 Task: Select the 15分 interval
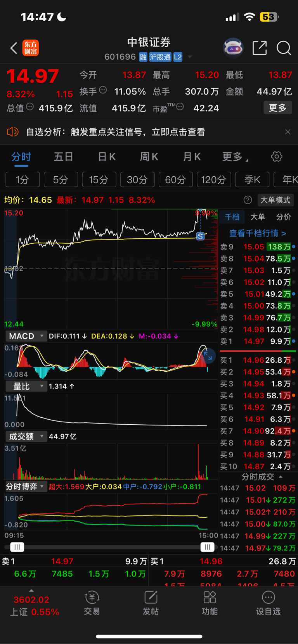tap(99, 180)
